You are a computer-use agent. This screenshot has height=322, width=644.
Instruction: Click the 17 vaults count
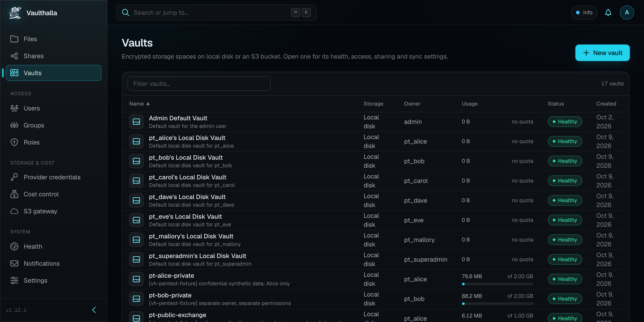pos(612,84)
